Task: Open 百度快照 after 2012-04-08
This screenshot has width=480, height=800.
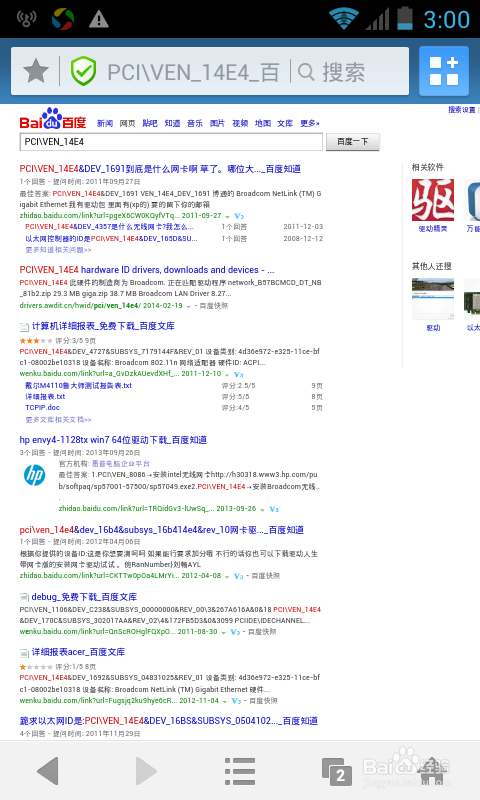Action: coord(265,576)
